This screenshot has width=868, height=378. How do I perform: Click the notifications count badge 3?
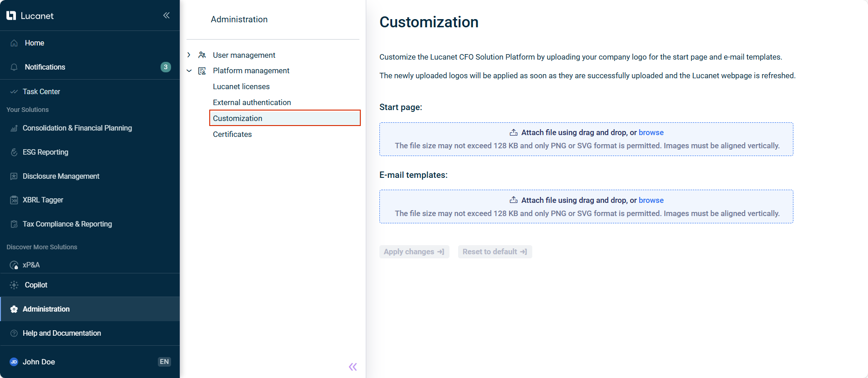tap(166, 67)
